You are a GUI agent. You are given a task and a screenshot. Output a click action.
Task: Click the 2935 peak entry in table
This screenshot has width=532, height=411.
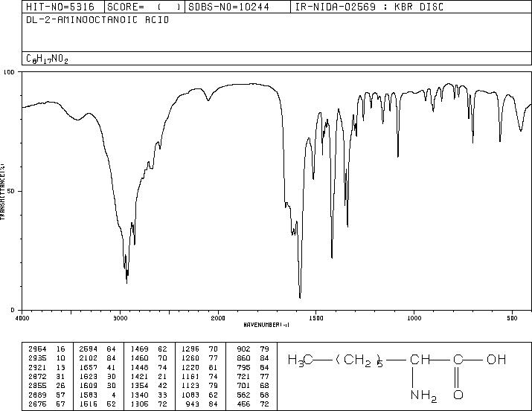point(46,358)
